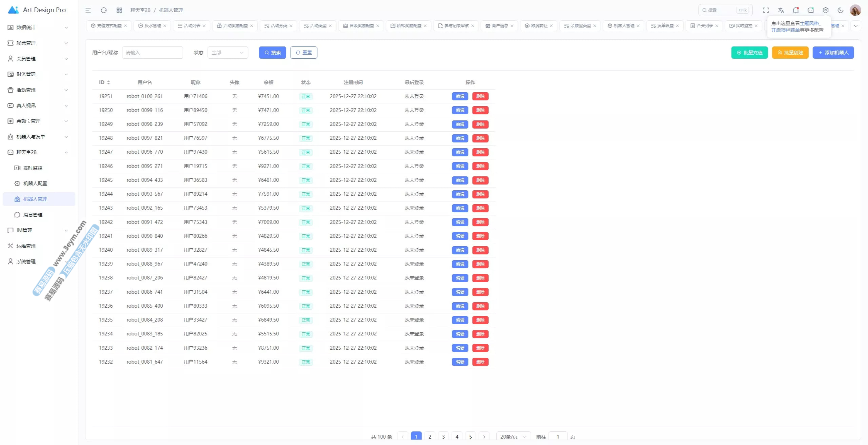Click the 添加机器人 button

(x=833, y=53)
